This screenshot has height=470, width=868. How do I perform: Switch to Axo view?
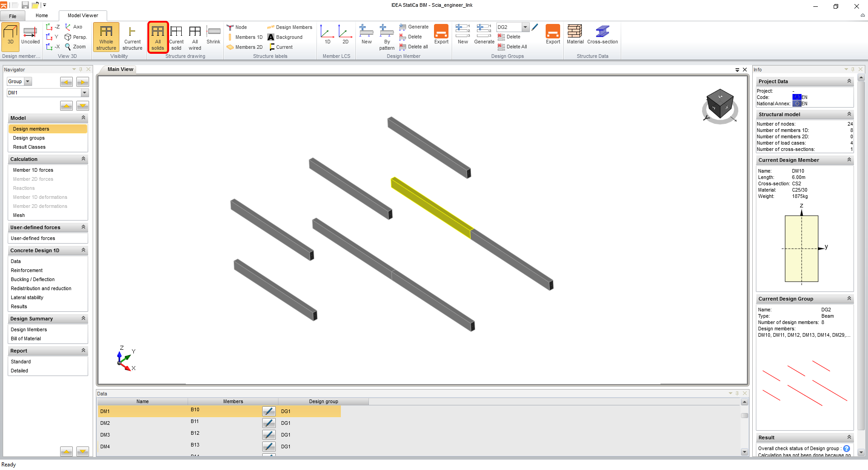74,27
